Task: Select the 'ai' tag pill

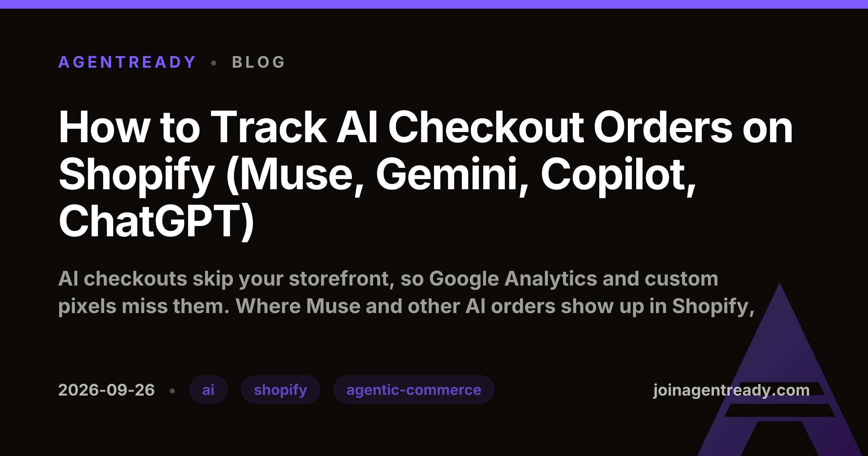Action: (208, 390)
